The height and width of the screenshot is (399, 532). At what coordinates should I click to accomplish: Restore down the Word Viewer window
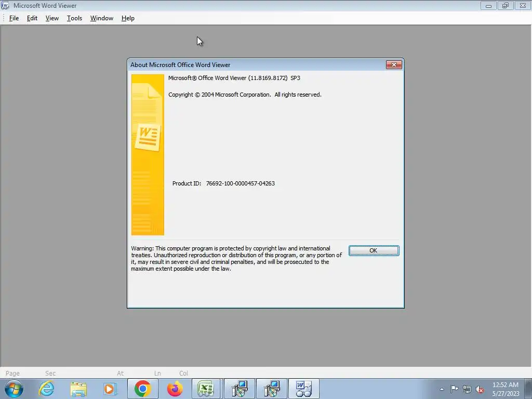[x=506, y=5]
